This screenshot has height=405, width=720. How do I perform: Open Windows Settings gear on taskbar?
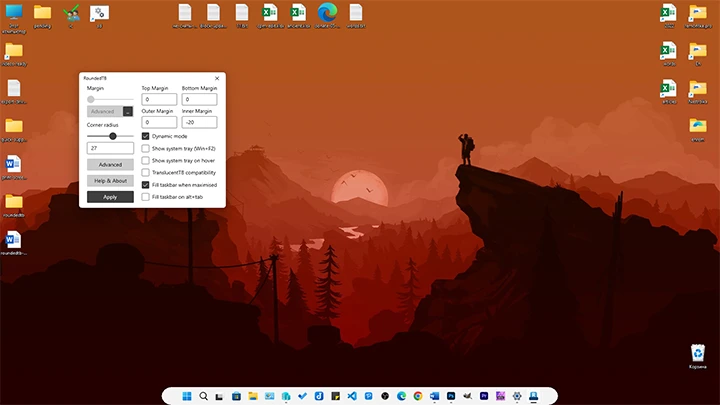click(x=517, y=396)
